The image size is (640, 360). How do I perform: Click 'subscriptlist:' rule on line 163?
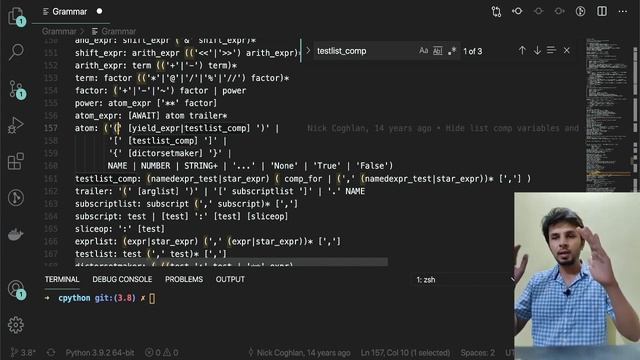(108, 204)
